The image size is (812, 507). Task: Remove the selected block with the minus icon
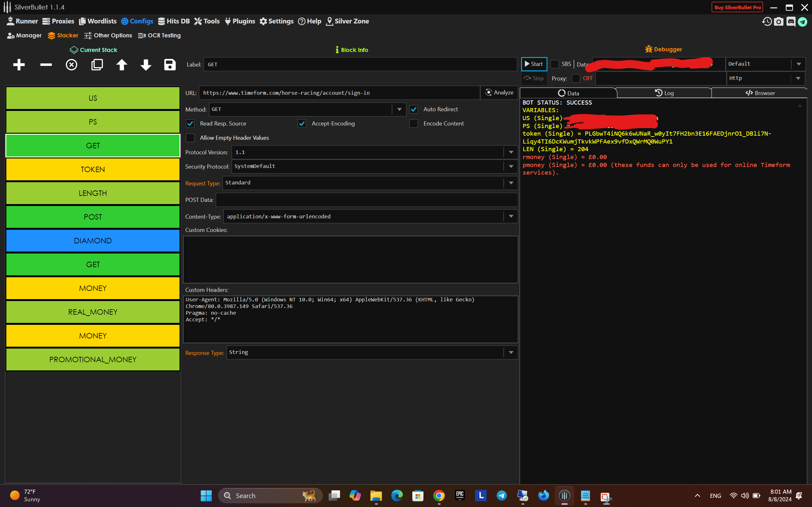click(46, 64)
